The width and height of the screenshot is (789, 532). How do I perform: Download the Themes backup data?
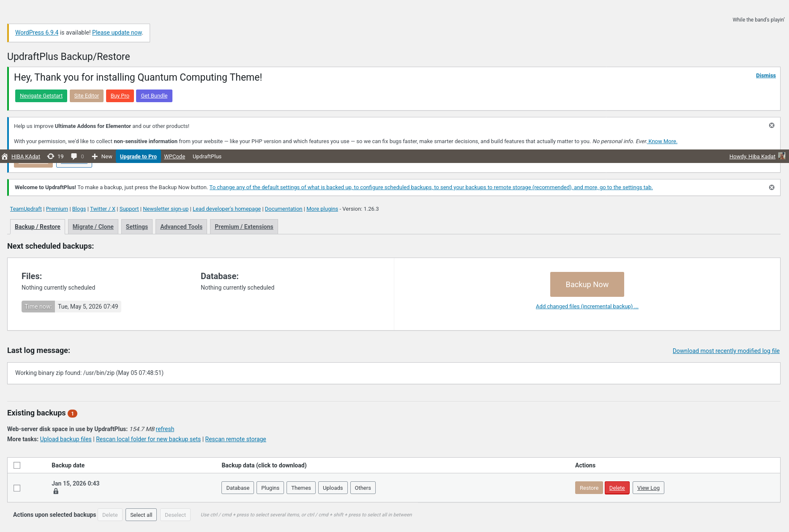[301, 488]
